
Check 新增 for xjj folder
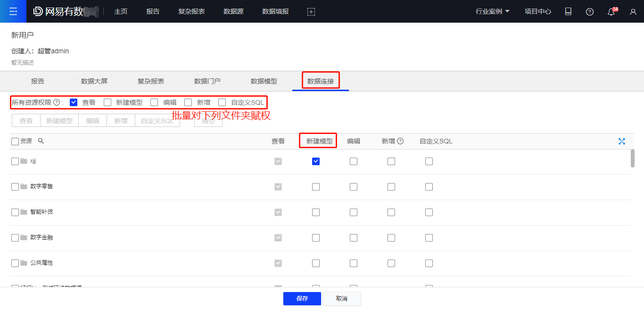391,161
